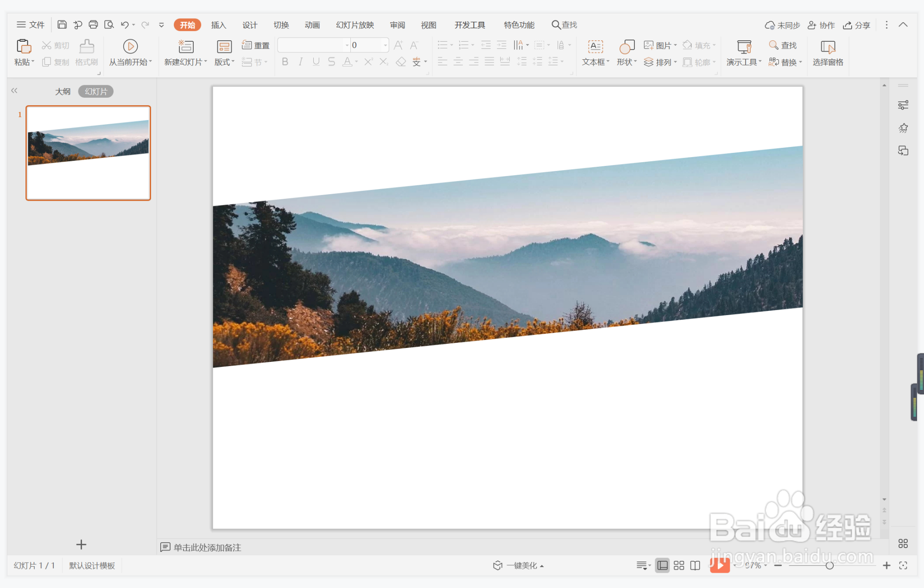
Task: Select slide 1 thumbnail
Action: 88,153
